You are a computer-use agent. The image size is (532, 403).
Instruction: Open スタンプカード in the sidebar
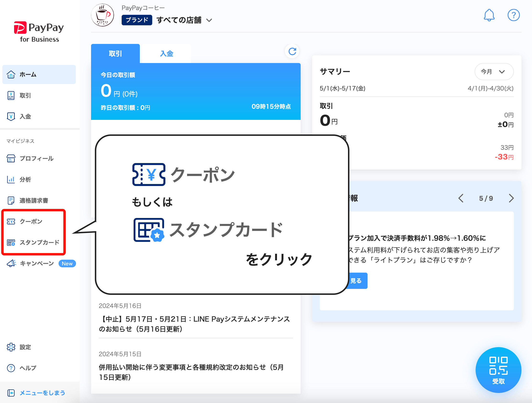pyautogui.click(x=39, y=242)
